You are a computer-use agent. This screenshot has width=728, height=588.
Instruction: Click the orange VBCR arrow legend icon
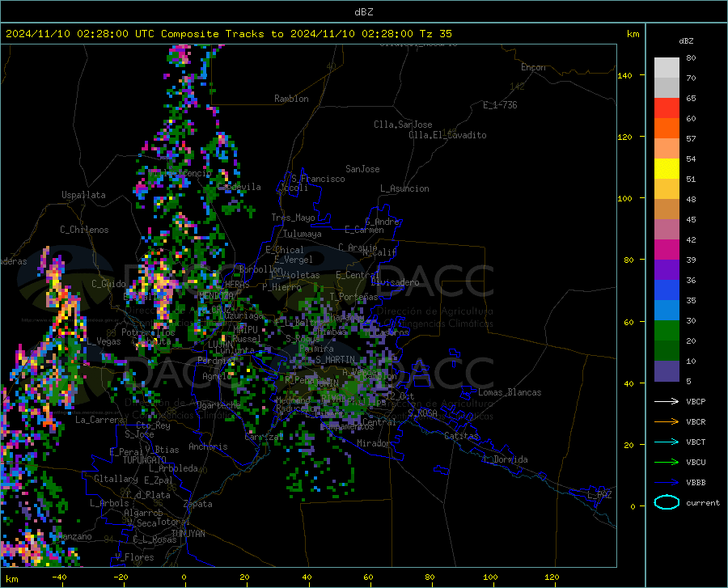pos(667,422)
